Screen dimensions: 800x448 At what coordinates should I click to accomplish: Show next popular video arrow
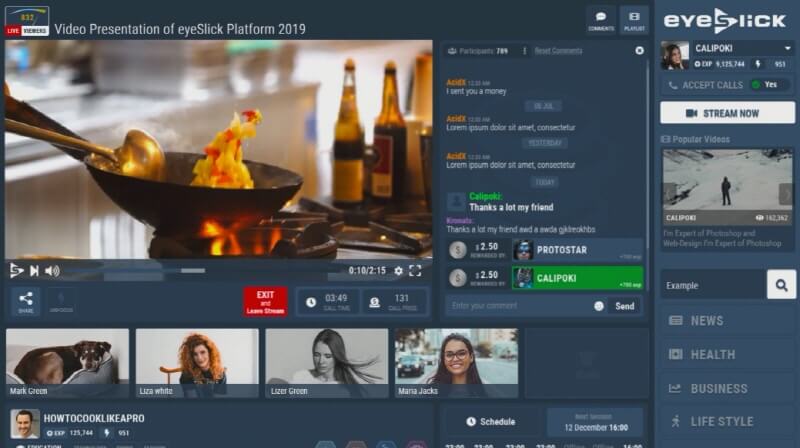(x=786, y=194)
